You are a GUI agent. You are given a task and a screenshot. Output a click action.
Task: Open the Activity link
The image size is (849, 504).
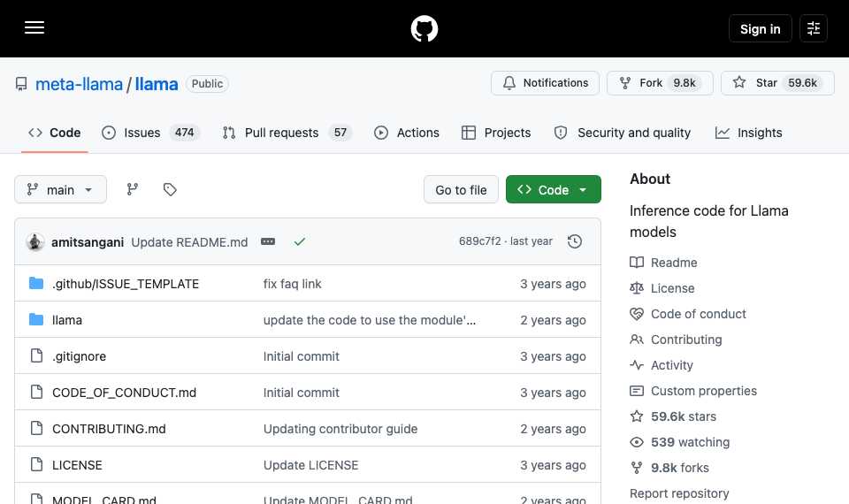pyautogui.click(x=662, y=365)
